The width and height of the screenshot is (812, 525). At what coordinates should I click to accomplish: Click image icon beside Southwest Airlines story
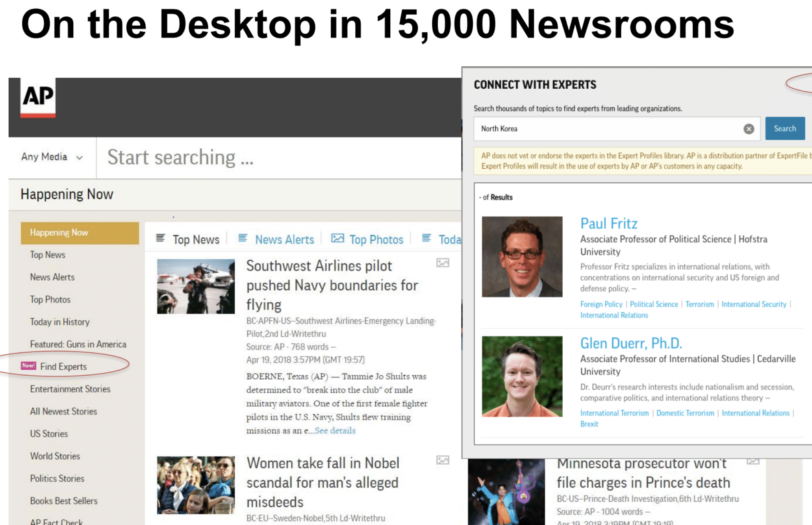(443, 263)
